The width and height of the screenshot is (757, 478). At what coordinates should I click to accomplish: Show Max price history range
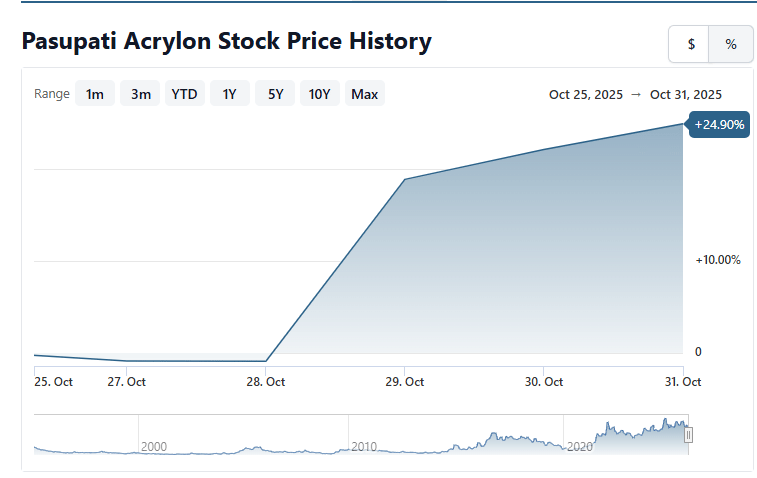tap(364, 94)
